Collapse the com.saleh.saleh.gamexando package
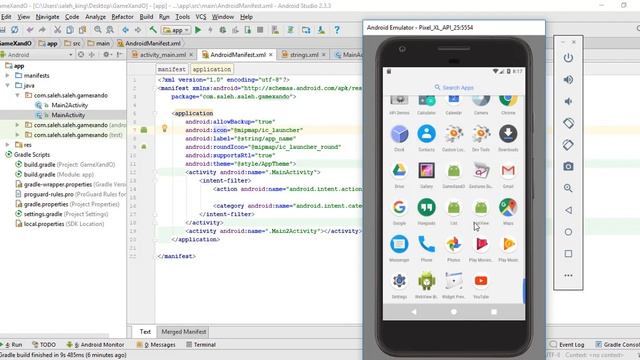Screen dimensions: 640x360 (x=18, y=95)
